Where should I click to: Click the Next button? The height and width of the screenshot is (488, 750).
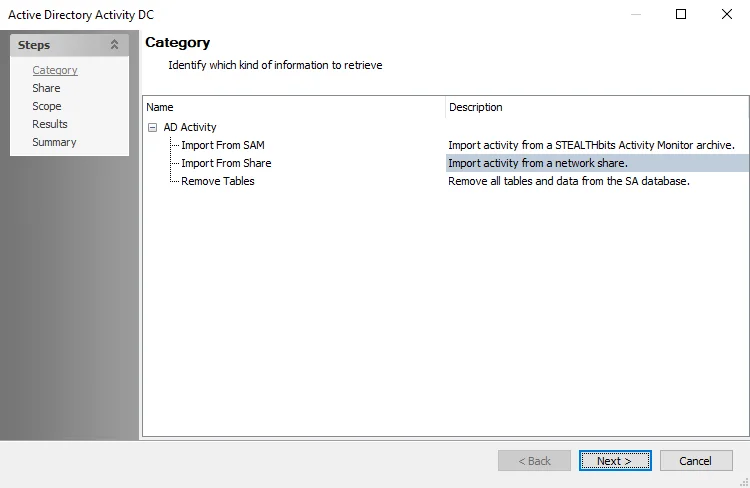(x=615, y=461)
